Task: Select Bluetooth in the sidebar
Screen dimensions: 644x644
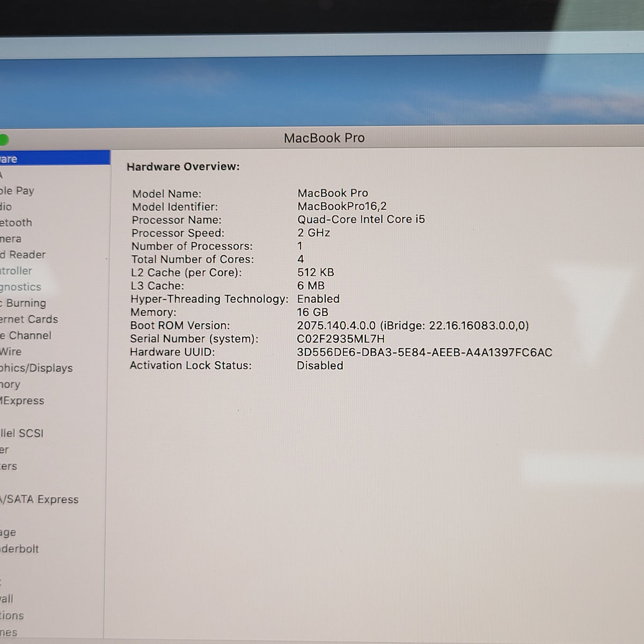Action: pyautogui.click(x=16, y=223)
